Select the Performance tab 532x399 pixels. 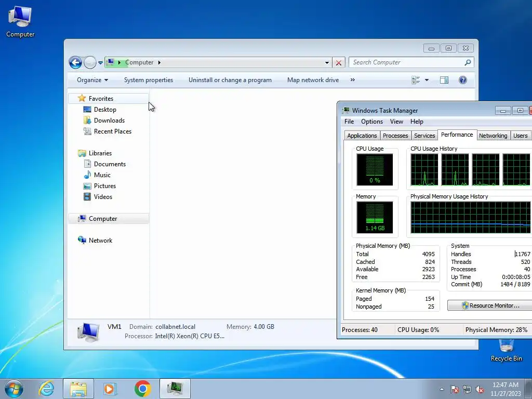pyautogui.click(x=457, y=135)
